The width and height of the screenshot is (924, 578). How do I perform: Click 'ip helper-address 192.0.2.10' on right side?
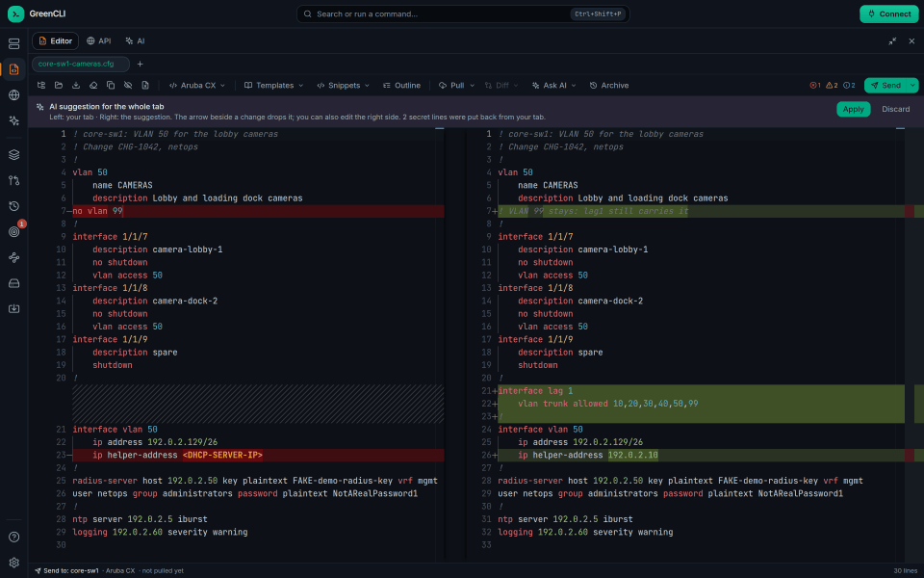tap(587, 456)
